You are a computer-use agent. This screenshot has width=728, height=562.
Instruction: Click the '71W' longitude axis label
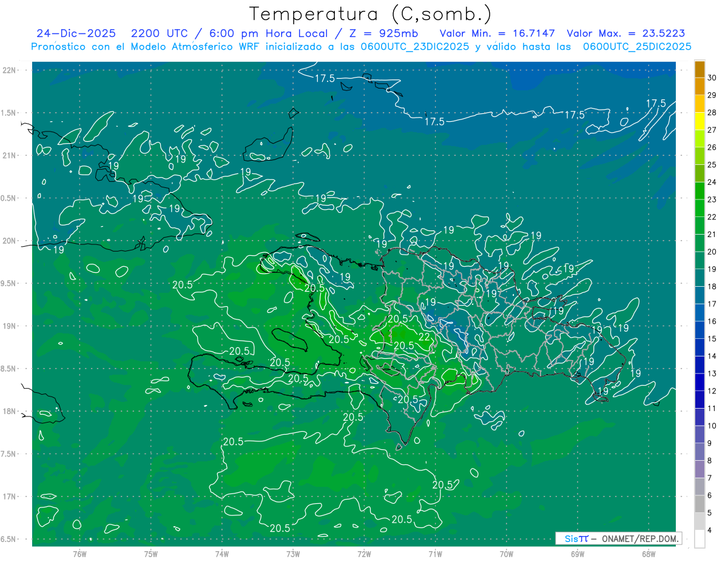435,554
